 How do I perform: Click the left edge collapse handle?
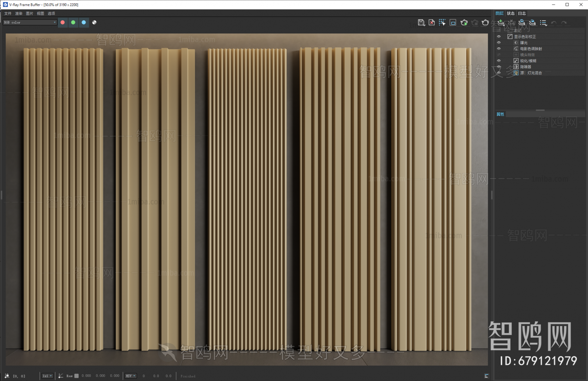click(x=1, y=195)
